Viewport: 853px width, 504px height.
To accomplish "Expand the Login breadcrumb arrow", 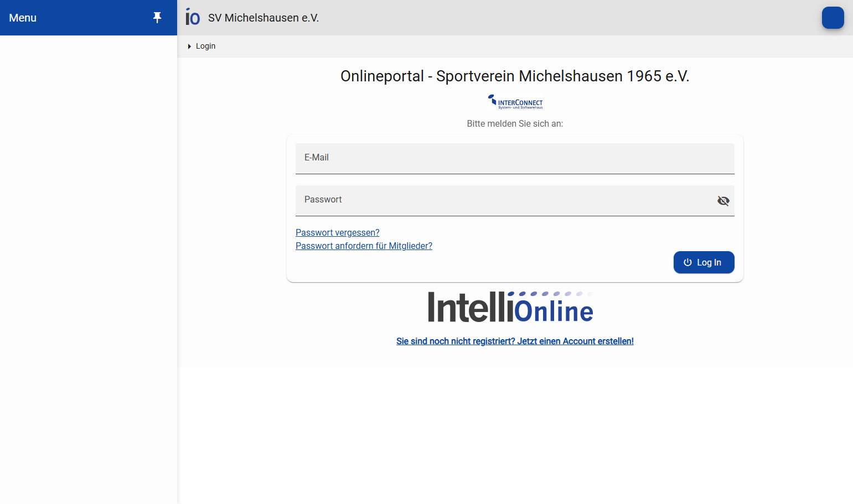I will [x=189, y=46].
